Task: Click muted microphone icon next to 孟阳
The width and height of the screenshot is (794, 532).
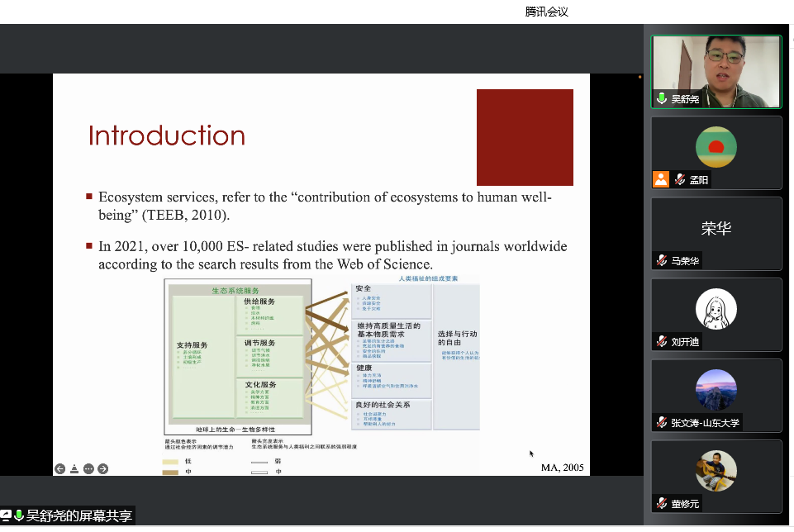Action: 680,179
